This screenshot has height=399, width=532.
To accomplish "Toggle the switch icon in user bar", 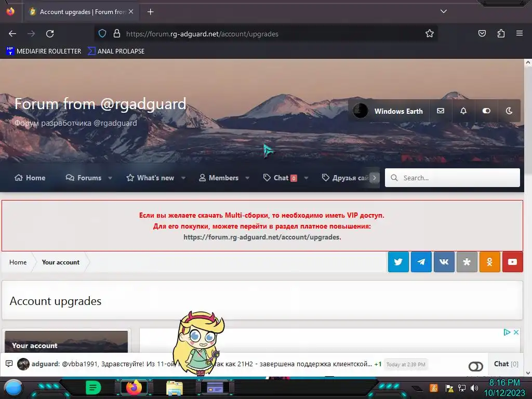I will click(x=486, y=111).
